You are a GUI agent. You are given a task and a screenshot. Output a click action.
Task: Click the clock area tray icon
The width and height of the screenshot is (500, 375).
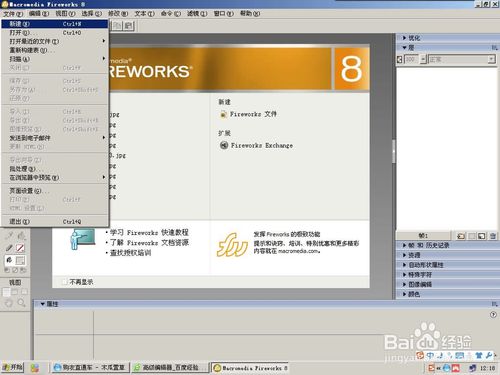(x=472, y=368)
